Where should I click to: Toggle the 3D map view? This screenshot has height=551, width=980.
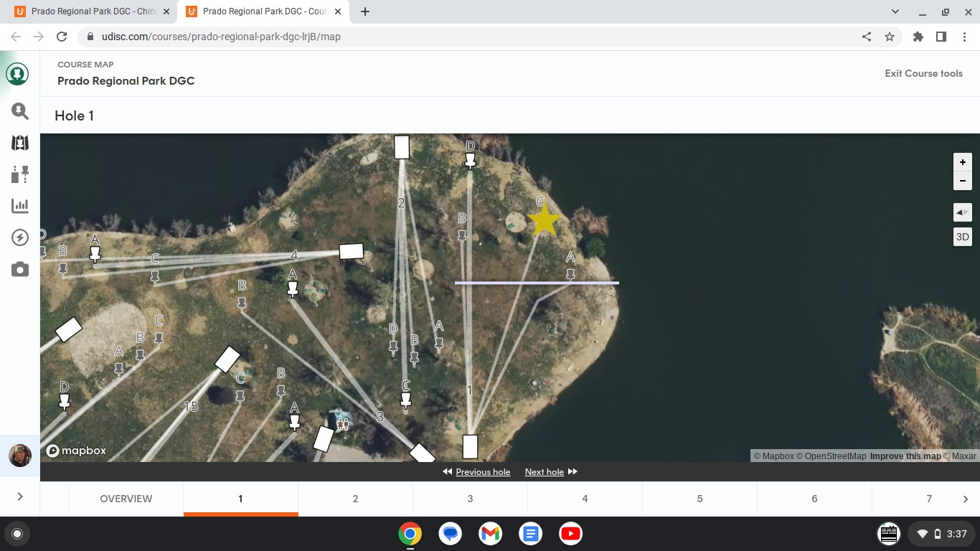[963, 237]
